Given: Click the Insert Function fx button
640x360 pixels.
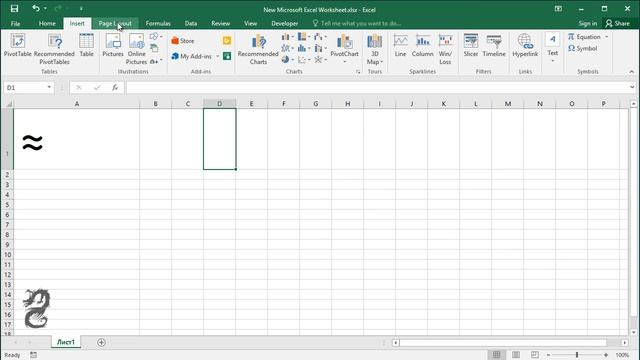Looking at the screenshot, I should 115,87.
